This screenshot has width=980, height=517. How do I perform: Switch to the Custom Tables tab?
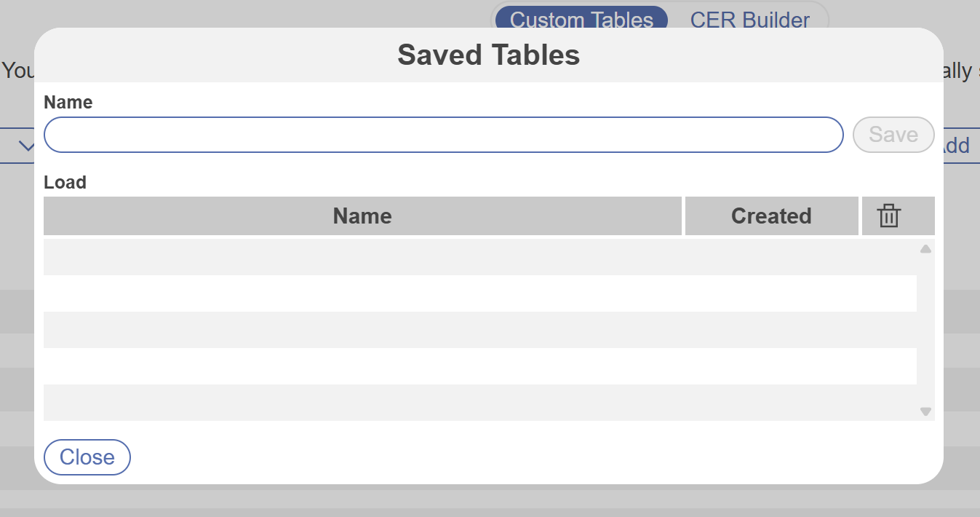(581, 20)
